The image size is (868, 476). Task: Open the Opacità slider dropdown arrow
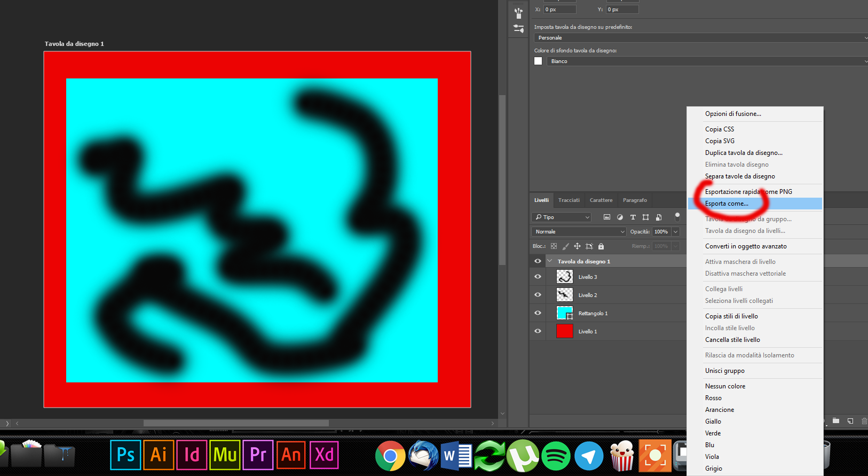point(676,231)
